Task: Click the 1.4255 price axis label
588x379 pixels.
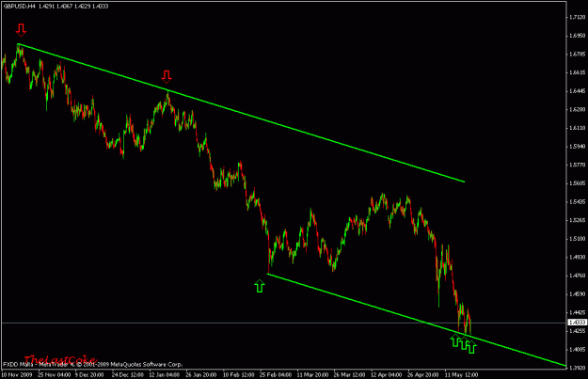Action: [x=577, y=331]
